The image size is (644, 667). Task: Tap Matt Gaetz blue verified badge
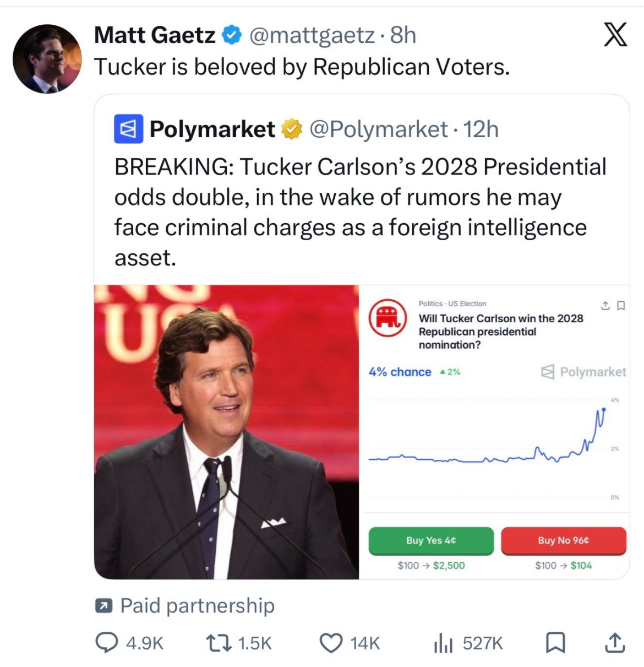pos(232,35)
